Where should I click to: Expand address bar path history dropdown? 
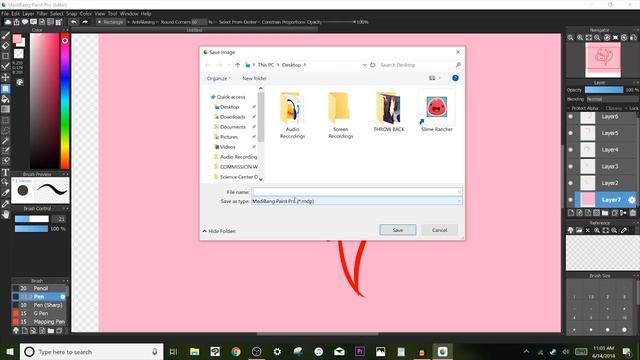[364, 65]
